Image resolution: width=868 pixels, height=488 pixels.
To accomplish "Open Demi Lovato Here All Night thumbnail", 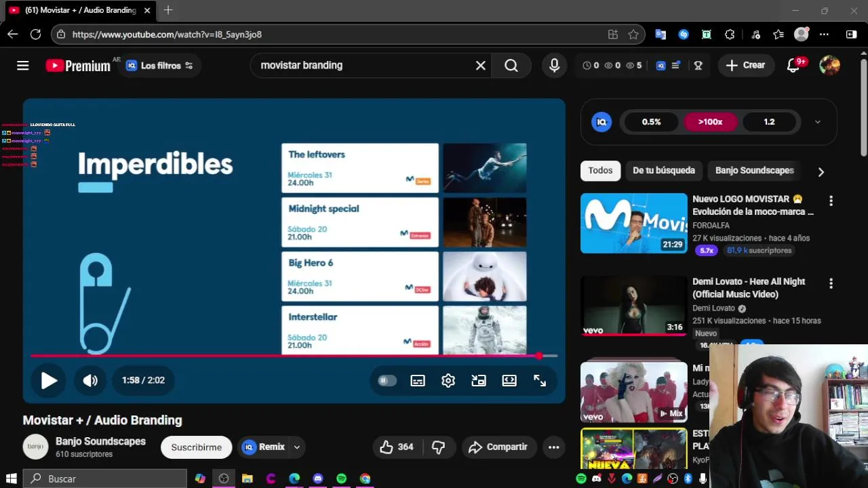I will (634, 306).
